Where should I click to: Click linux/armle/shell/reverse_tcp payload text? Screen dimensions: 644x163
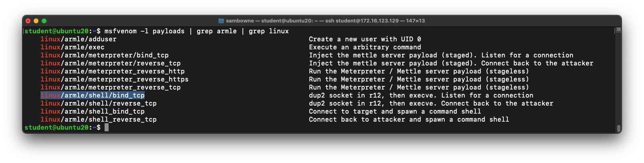click(x=99, y=103)
